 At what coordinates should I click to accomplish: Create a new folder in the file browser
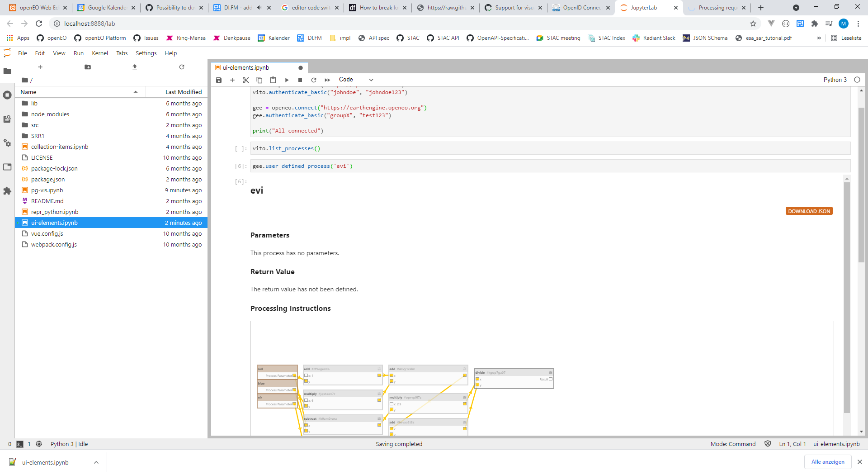pyautogui.click(x=87, y=66)
